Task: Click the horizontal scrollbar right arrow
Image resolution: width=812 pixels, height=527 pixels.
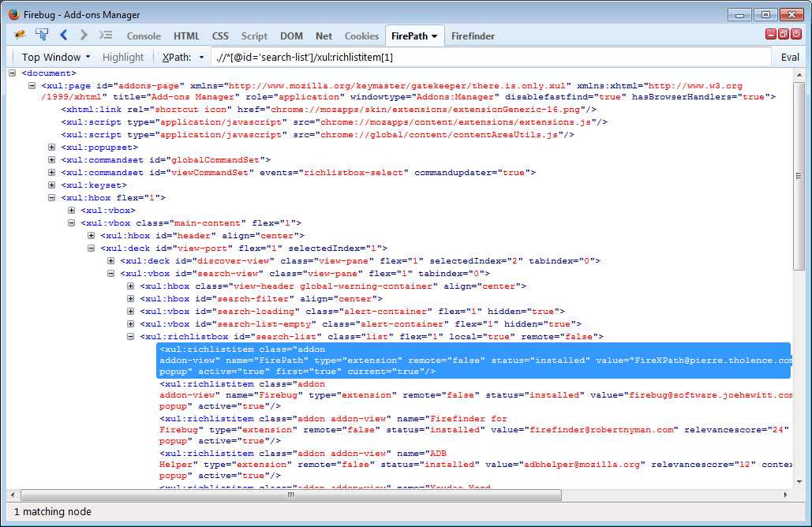Action: point(786,495)
